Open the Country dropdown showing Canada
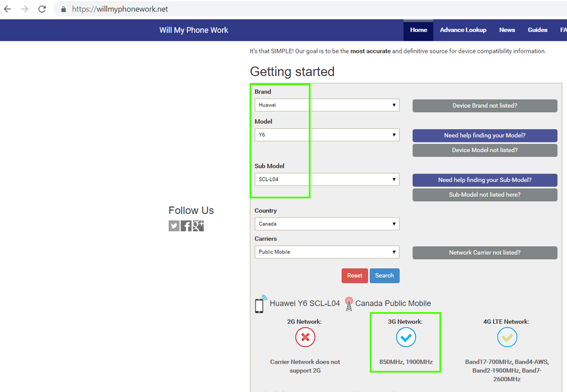567x392 pixels. (x=327, y=224)
